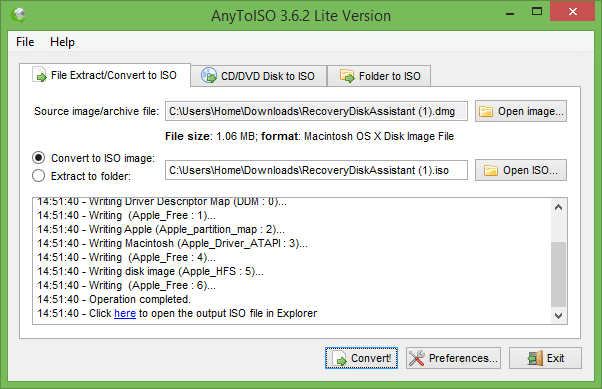Click the log scrollbar thumb
The height and width of the screenshot is (389, 602).
coord(559,274)
